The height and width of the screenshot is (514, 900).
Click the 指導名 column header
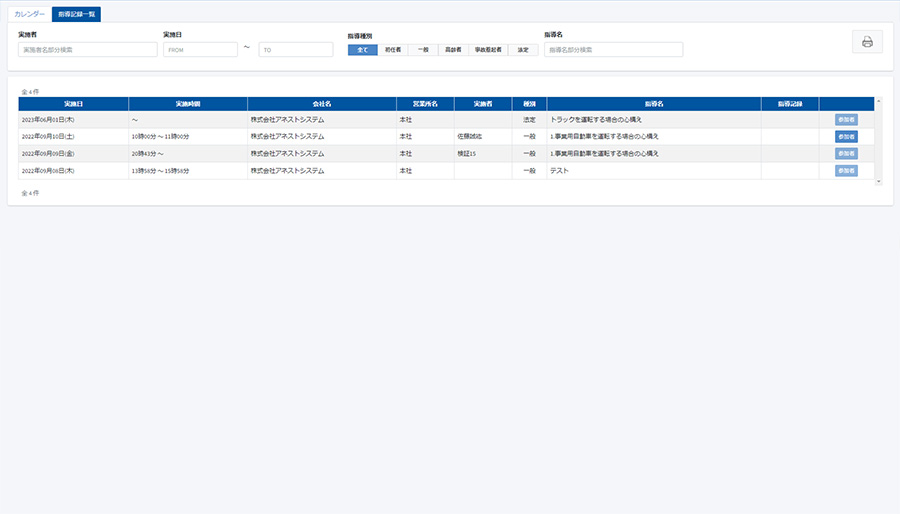pyautogui.click(x=654, y=103)
